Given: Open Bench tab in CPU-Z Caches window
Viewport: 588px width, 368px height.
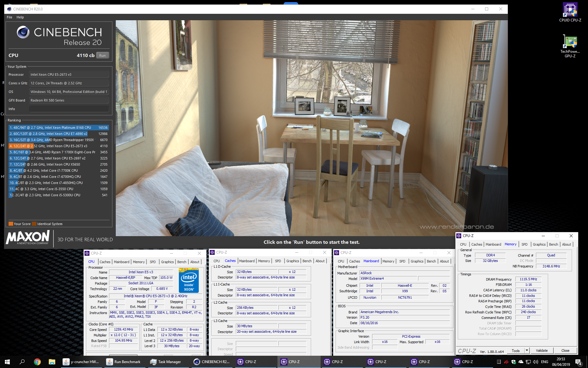Looking at the screenshot, I should click(307, 261).
